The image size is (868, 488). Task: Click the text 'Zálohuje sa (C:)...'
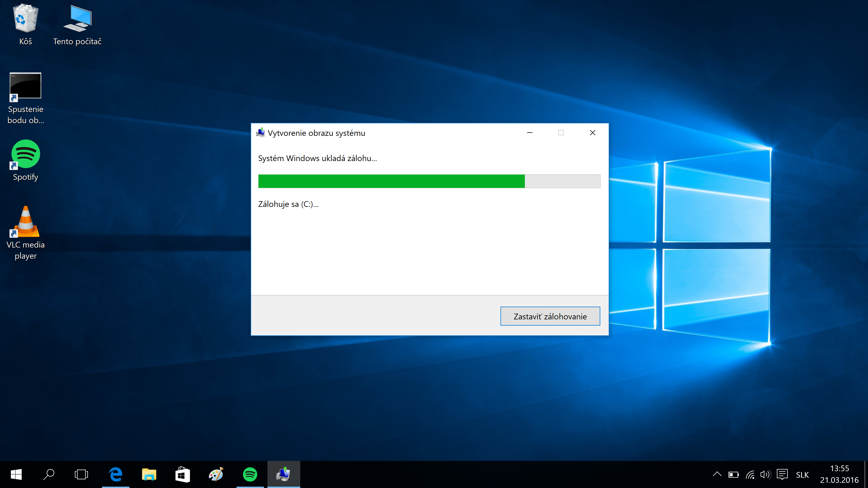coord(288,204)
